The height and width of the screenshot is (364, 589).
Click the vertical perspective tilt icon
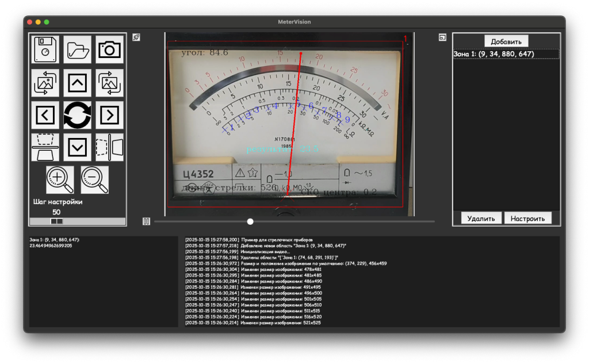pos(45,147)
